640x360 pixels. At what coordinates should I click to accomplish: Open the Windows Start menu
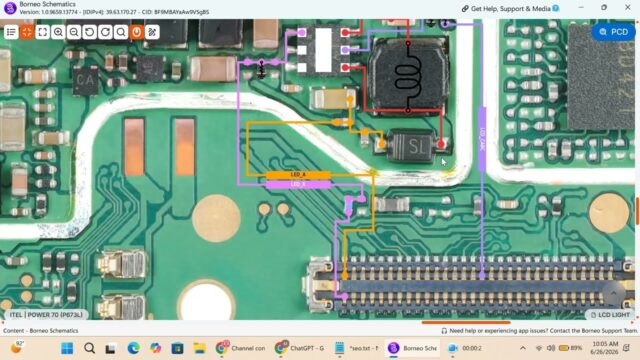67,348
